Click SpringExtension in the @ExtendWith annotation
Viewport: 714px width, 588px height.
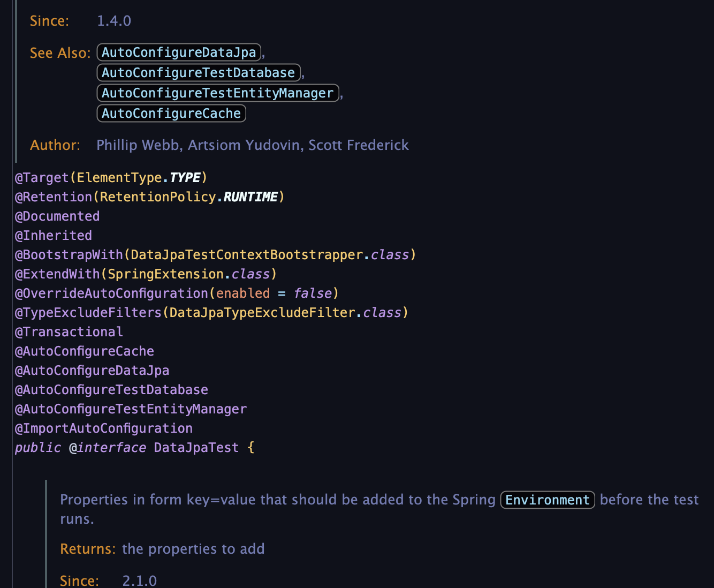[165, 274]
